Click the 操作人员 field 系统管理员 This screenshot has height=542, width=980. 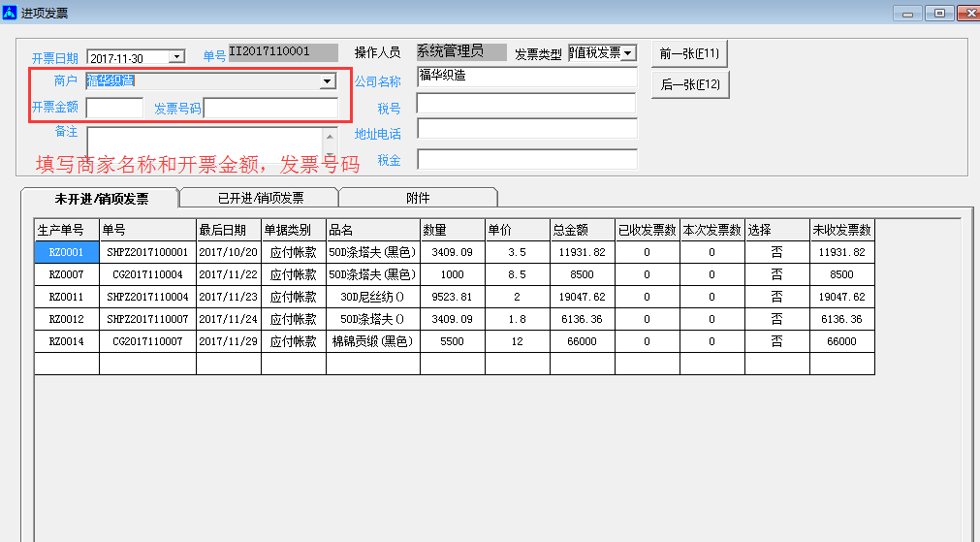(x=461, y=52)
